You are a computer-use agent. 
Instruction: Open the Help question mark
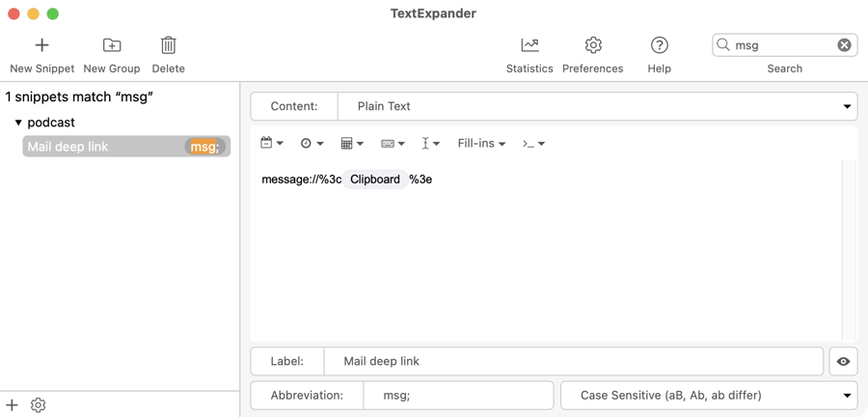click(660, 45)
